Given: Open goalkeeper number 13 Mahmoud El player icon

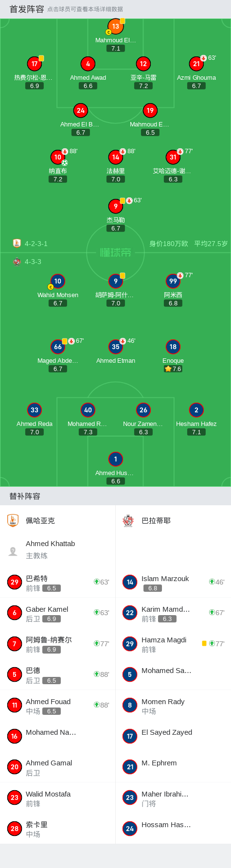Looking at the screenshot, I should click(115, 27).
